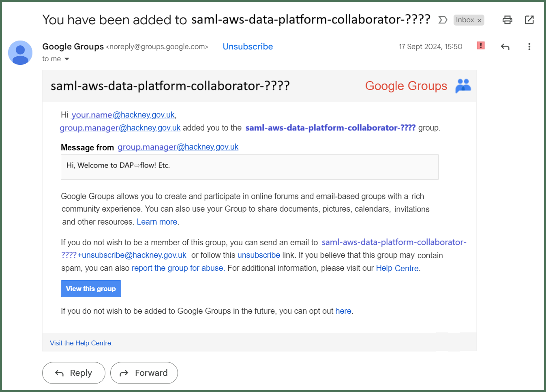Open the email in a new window
546x392 pixels.
click(x=529, y=20)
